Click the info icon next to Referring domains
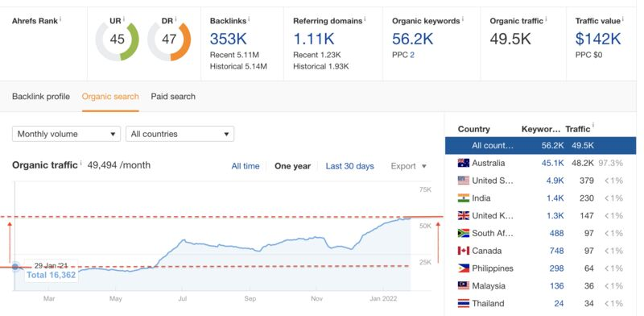644x316 pixels. 365,19
